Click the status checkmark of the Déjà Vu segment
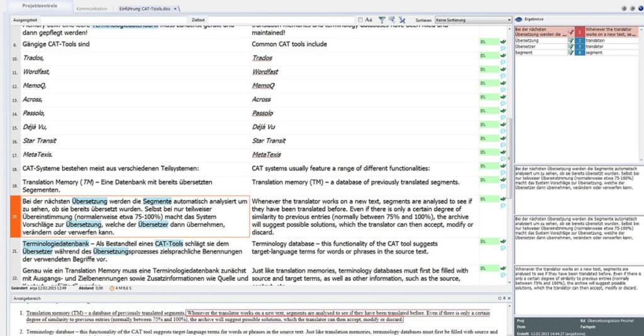This screenshot has height=336, width=644. click(503, 124)
